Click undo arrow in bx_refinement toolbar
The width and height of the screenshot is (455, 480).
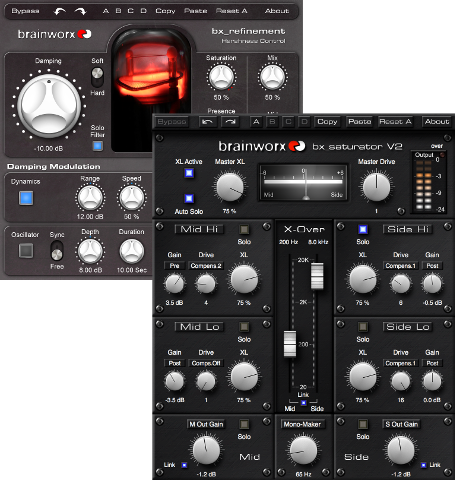coord(60,12)
